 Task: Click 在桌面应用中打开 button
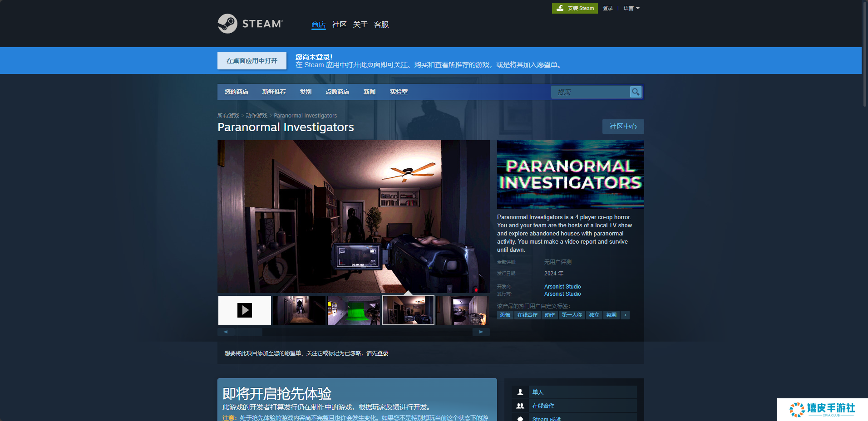click(x=252, y=61)
